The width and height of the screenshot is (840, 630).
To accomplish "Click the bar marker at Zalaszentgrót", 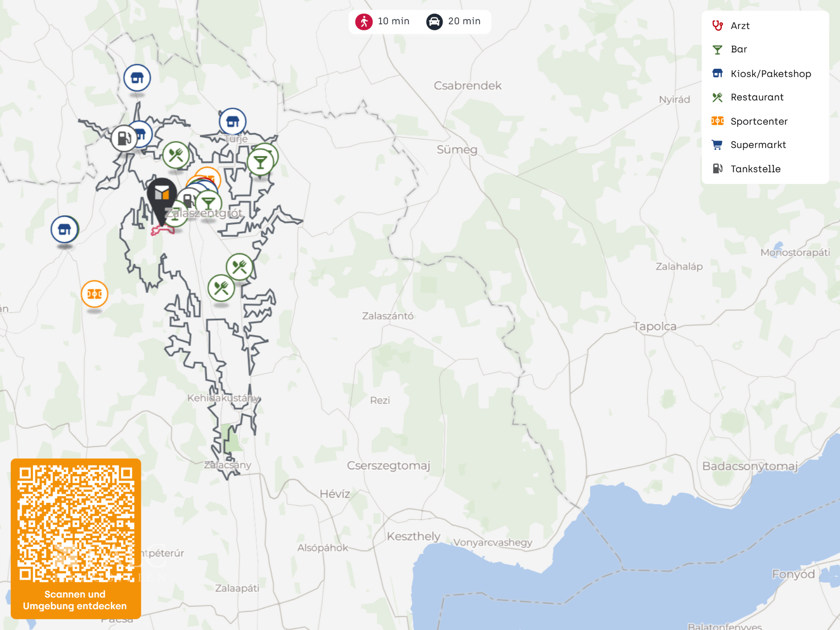I will tap(209, 203).
